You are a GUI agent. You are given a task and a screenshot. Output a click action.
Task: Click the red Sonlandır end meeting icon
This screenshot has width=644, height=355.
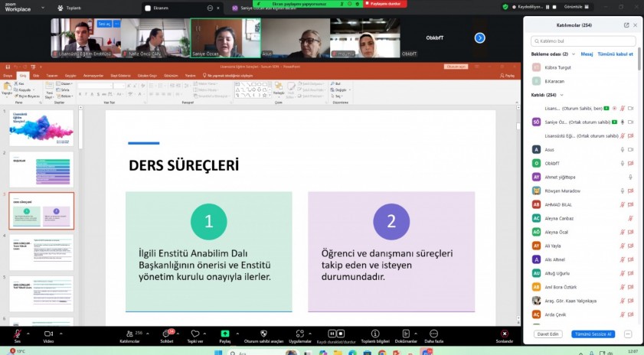pos(504,334)
